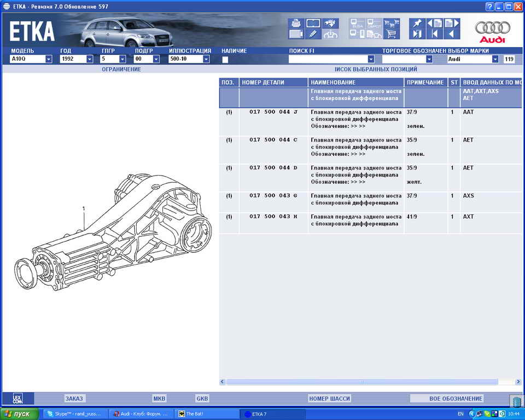Click the LEXCOM logo icon
Image resolution: width=525 pixels, height=420 pixels.
17,399
